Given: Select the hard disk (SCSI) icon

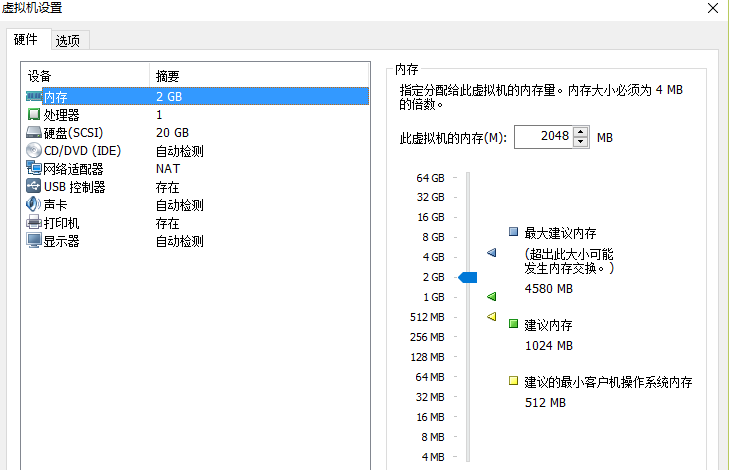Looking at the screenshot, I should pos(34,133).
